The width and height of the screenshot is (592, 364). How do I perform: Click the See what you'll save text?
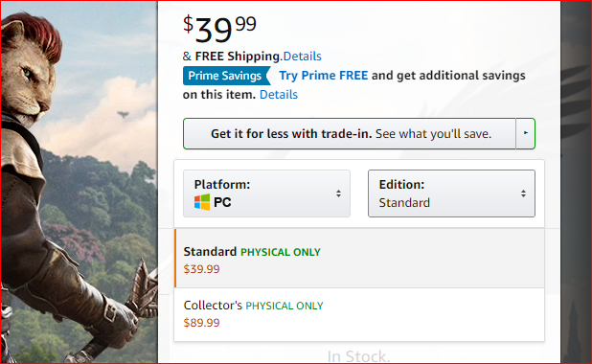pyautogui.click(x=433, y=134)
